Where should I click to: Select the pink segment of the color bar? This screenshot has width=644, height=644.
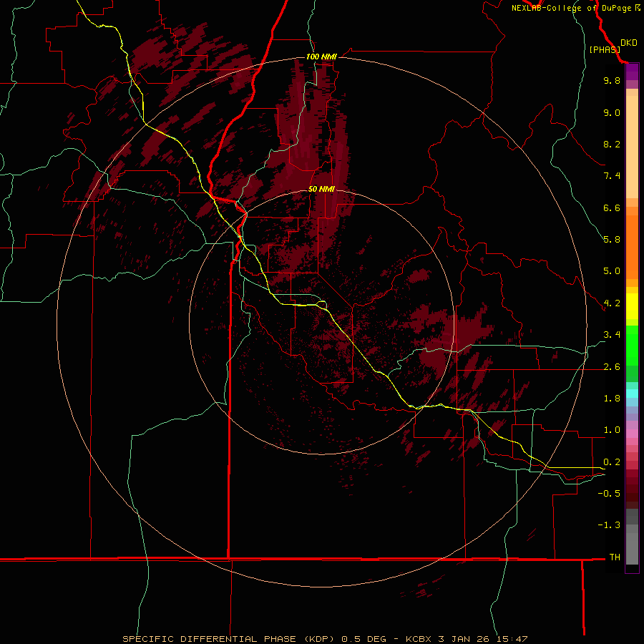(632, 434)
